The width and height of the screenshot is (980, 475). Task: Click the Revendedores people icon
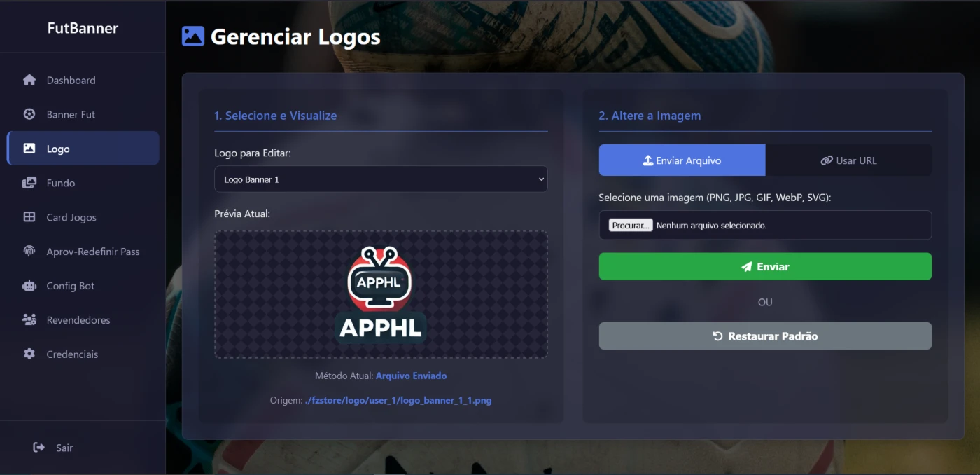tap(29, 320)
